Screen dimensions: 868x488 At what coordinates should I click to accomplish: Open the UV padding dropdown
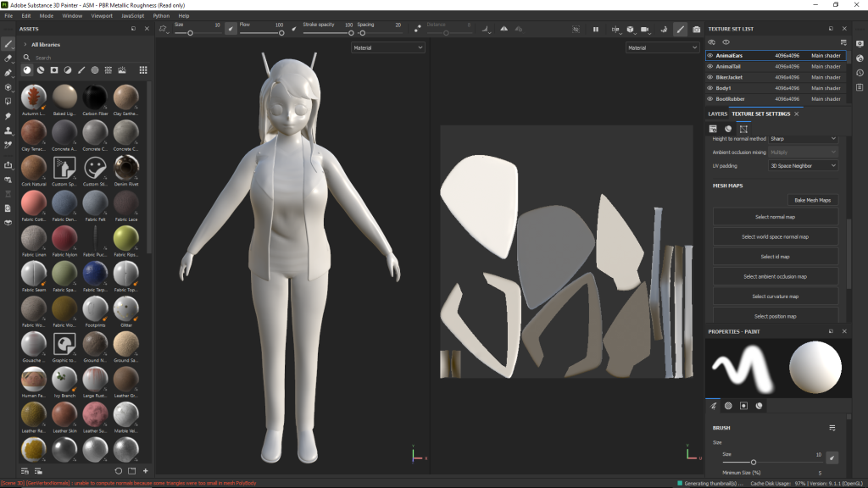coord(803,166)
